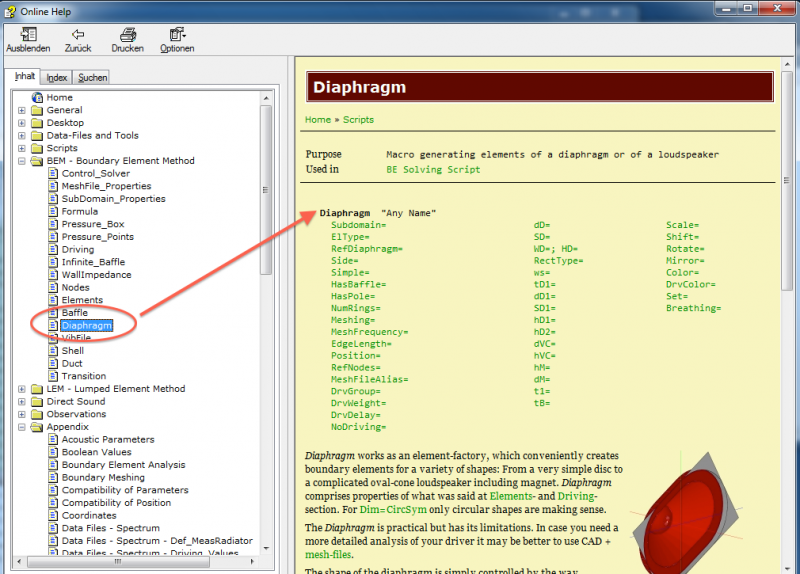This screenshot has width=800, height=574.
Task: Select the Diaphragm topic in tree
Action: (x=86, y=326)
